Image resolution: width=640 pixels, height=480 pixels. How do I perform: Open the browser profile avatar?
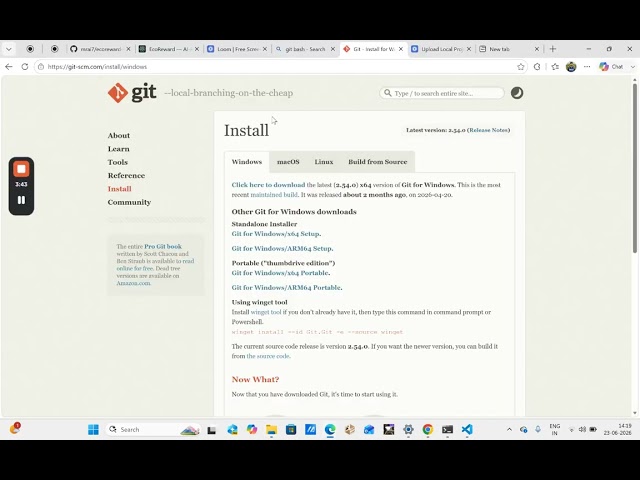tap(571, 67)
